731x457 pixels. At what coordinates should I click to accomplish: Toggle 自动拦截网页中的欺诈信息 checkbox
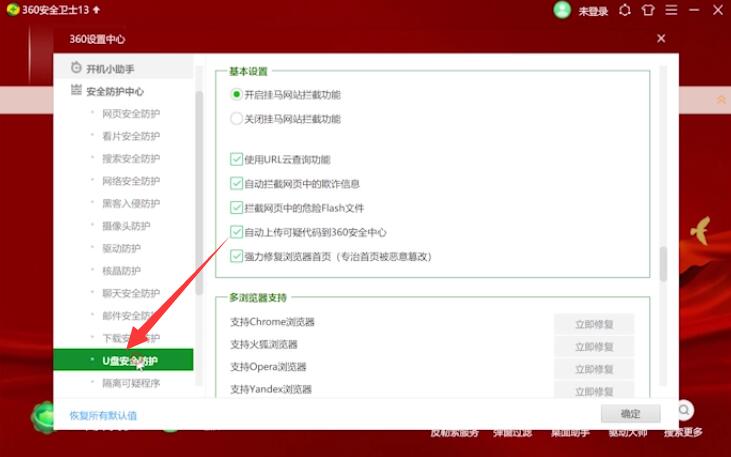tap(236, 183)
